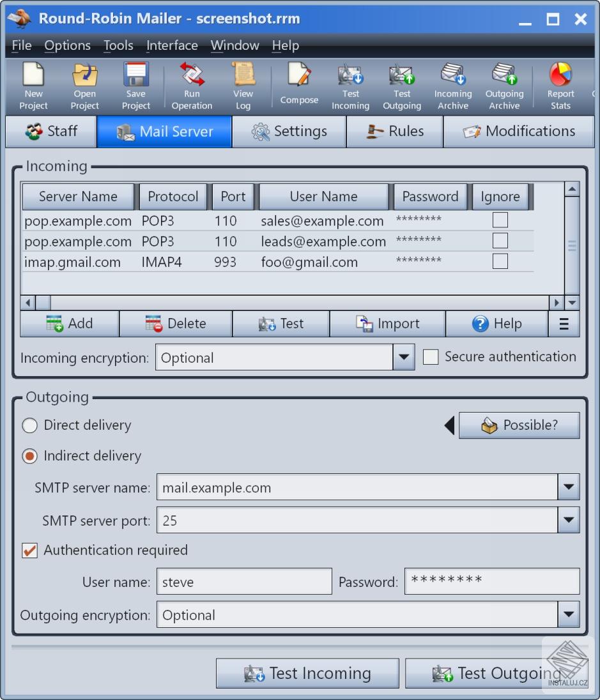The height and width of the screenshot is (700, 600).
Task: Expand Incoming encryption dropdown
Action: tap(404, 356)
